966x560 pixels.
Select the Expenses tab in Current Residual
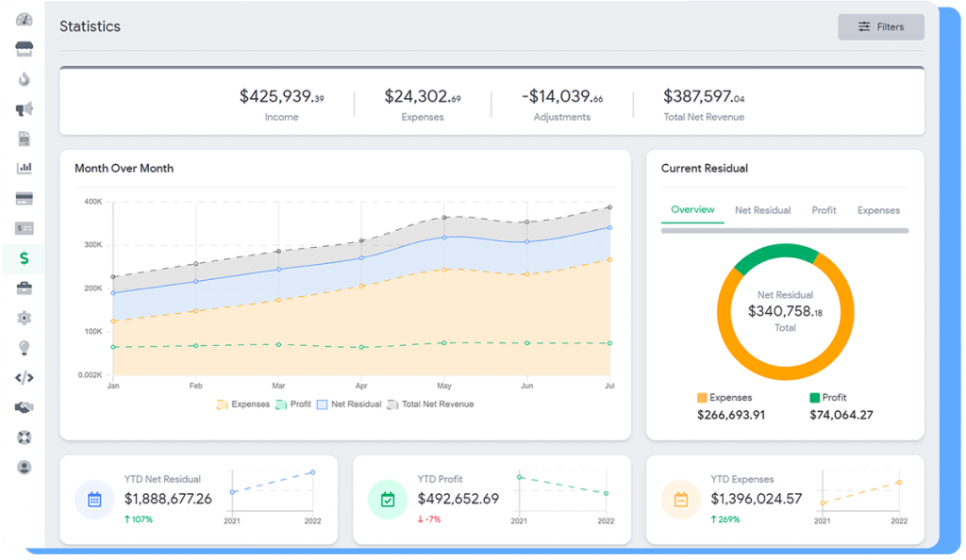coord(878,210)
